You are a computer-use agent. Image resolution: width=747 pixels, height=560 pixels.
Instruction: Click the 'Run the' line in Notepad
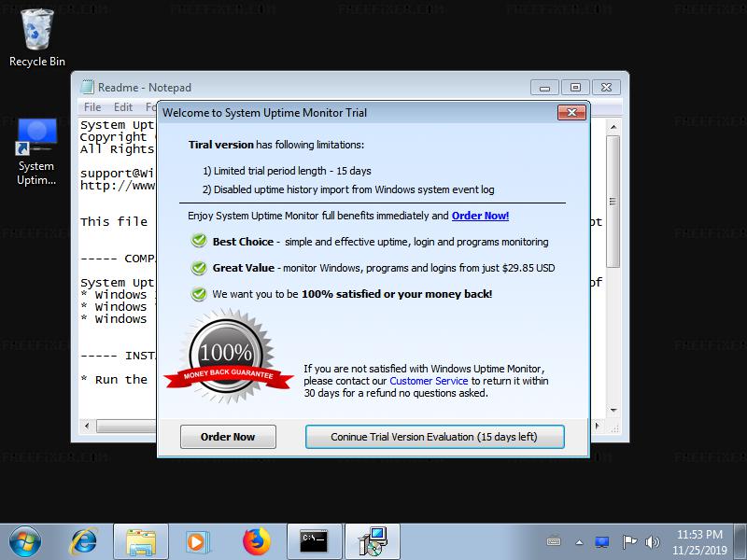click(x=114, y=380)
